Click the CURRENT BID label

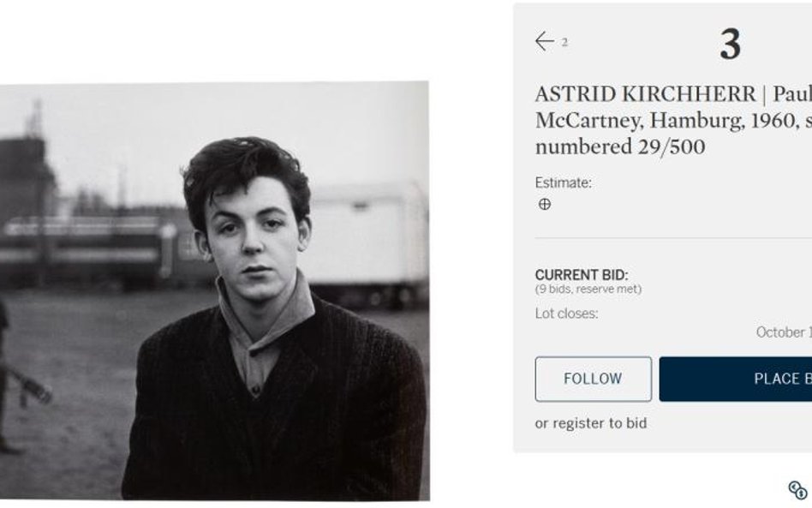pyautogui.click(x=581, y=275)
